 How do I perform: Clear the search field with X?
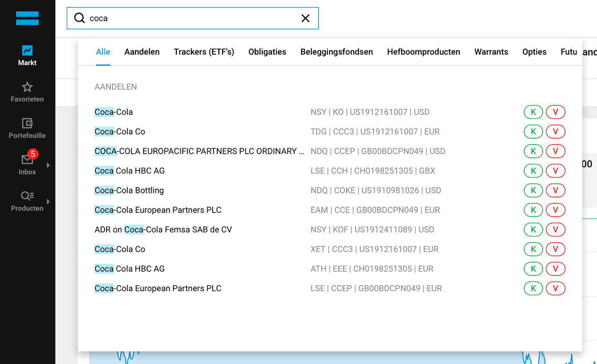[x=305, y=18]
